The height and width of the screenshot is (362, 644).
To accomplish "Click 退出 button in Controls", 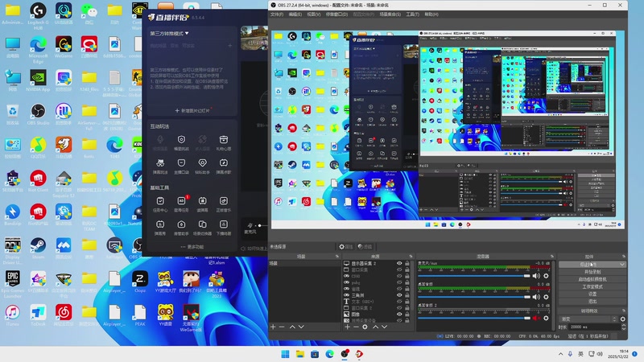I will tap(592, 301).
